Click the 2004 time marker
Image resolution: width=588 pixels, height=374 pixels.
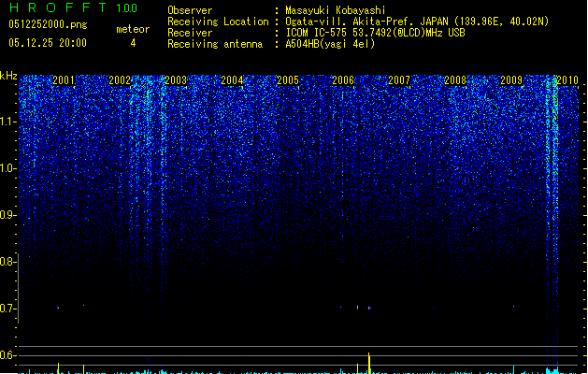(x=232, y=79)
